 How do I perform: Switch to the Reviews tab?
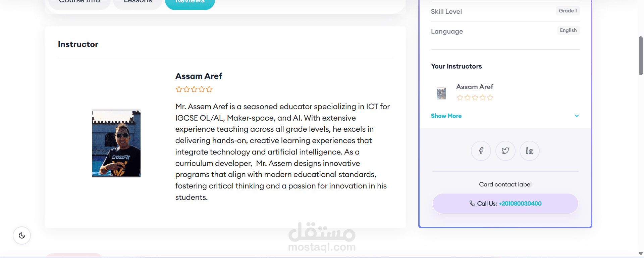click(x=190, y=3)
